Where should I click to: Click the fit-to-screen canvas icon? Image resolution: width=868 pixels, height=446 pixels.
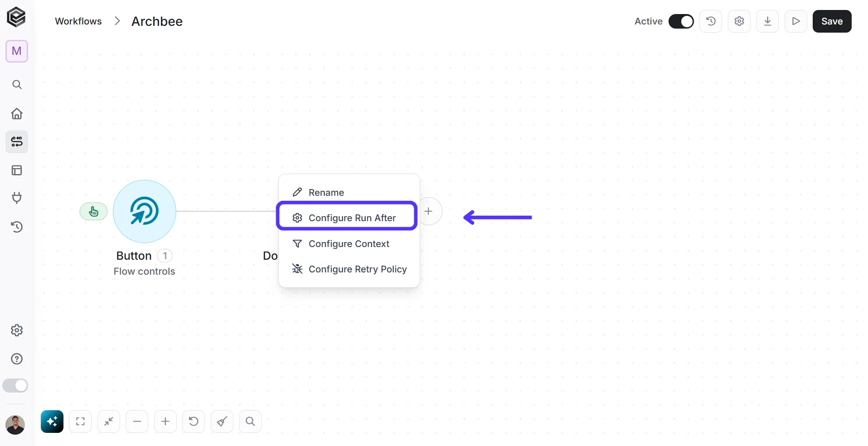(80, 422)
